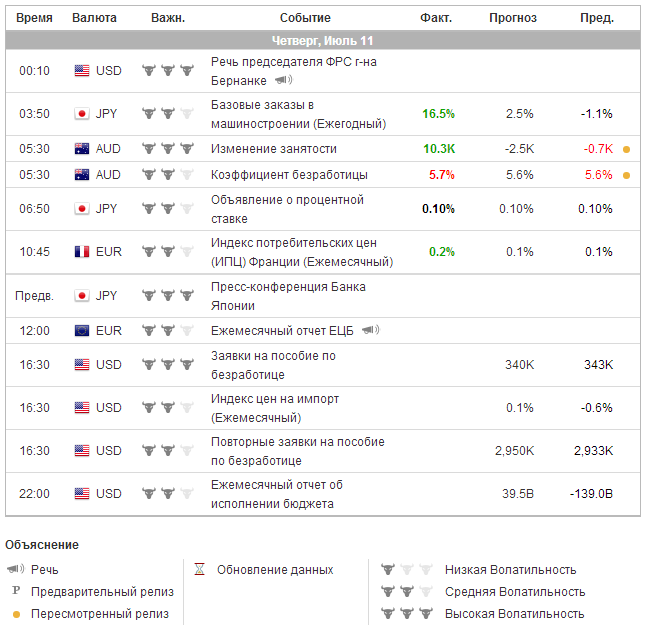This screenshot has width=647, height=630.
Task: Click the Валюта column header
Action: (x=95, y=18)
